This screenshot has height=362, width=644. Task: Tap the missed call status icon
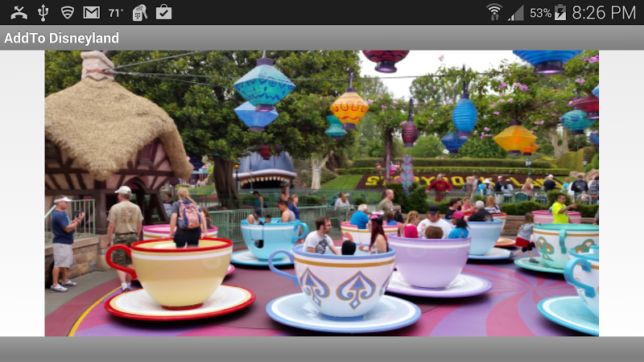tap(19, 13)
